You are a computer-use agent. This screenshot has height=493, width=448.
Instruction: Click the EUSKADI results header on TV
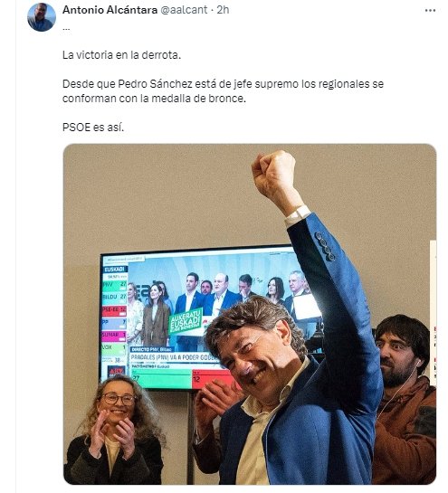pyautogui.click(x=115, y=270)
